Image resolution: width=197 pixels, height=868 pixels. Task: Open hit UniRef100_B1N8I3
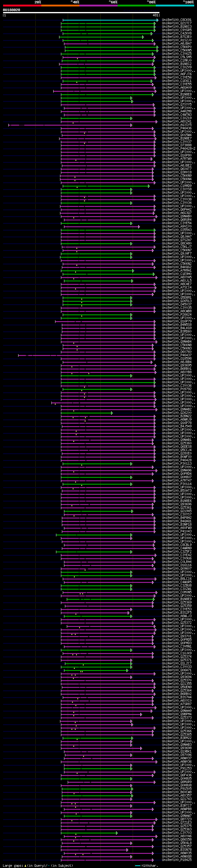176,26
